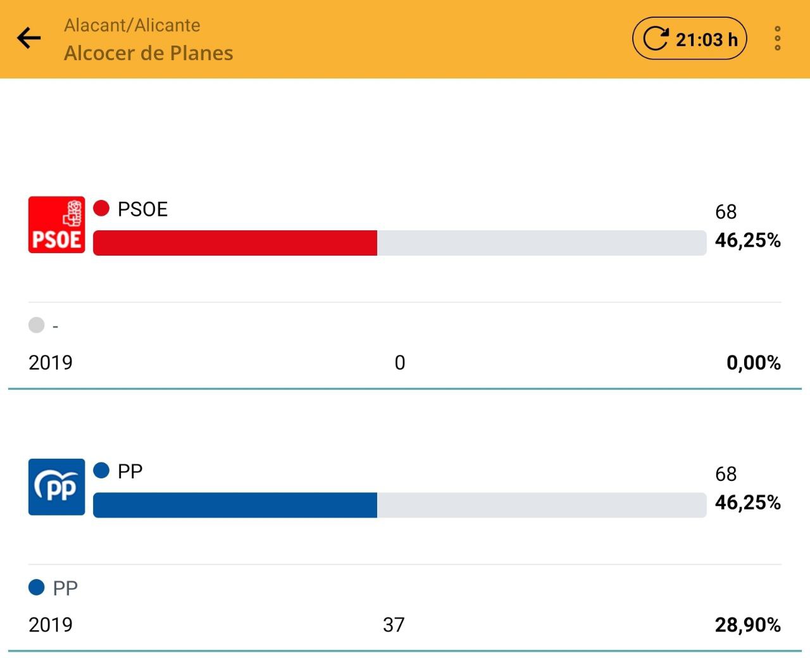
Task: Click the PSOE vote count 68
Action: 726,212
